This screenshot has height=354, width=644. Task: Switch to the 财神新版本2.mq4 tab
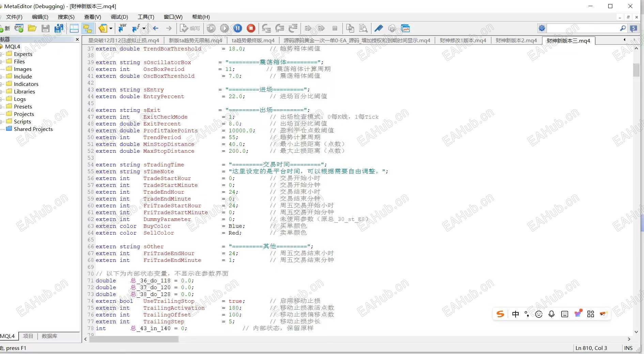point(516,41)
